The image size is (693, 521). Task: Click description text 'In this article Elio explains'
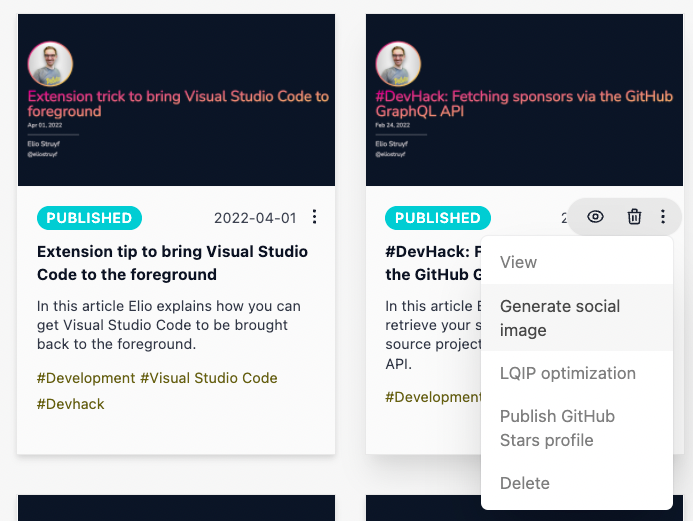click(169, 325)
